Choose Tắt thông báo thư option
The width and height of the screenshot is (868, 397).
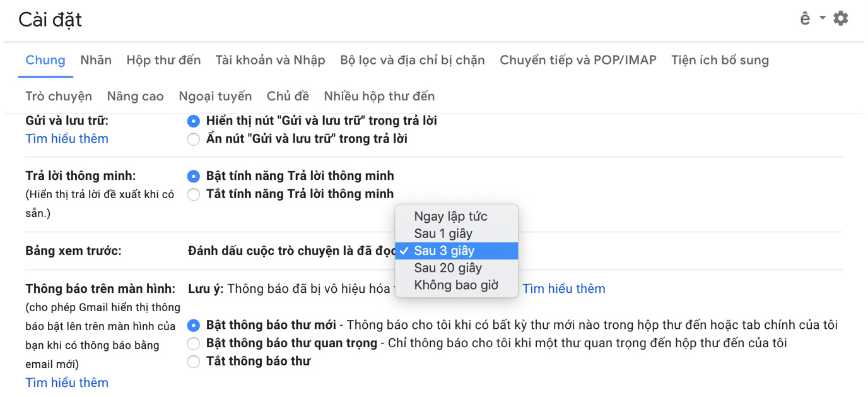click(194, 362)
